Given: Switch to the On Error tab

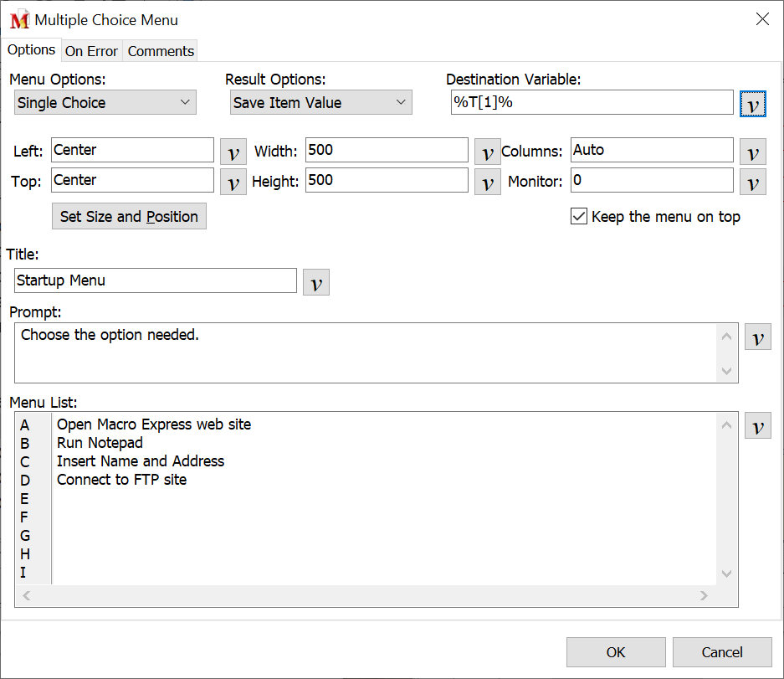Looking at the screenshot, I should [91, 51].
